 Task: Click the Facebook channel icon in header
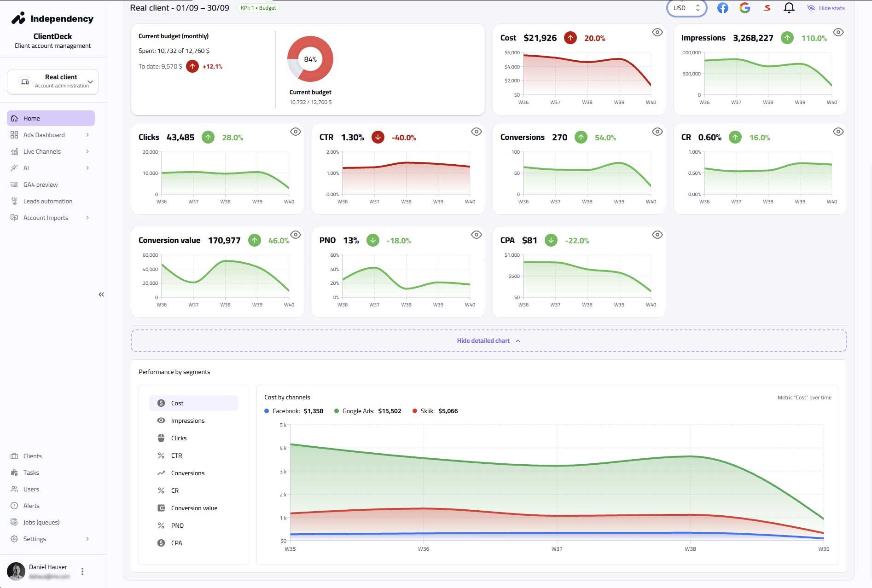click(x=722, y=8)
